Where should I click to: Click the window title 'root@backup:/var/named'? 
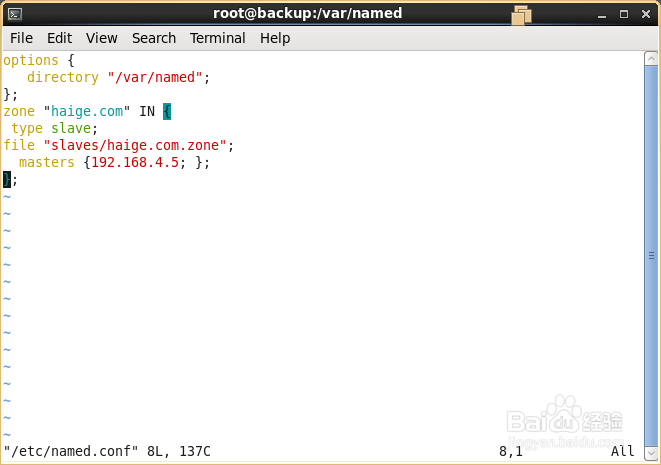(x=307, y=13)
